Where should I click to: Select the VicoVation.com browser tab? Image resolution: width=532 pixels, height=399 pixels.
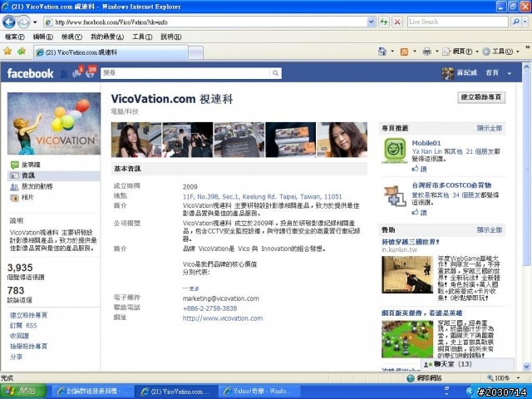coord(111,52)
